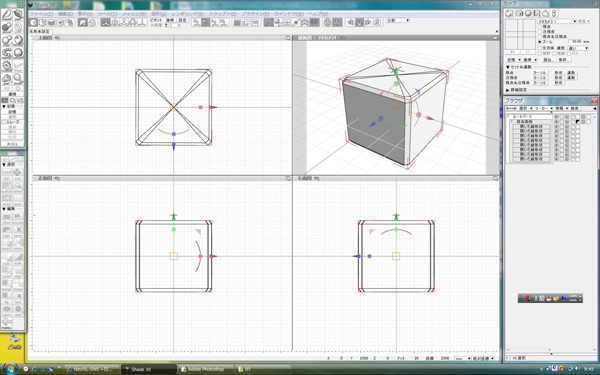
Task: Toggle visibility of ルートパート in Browser
Action: 556,116
